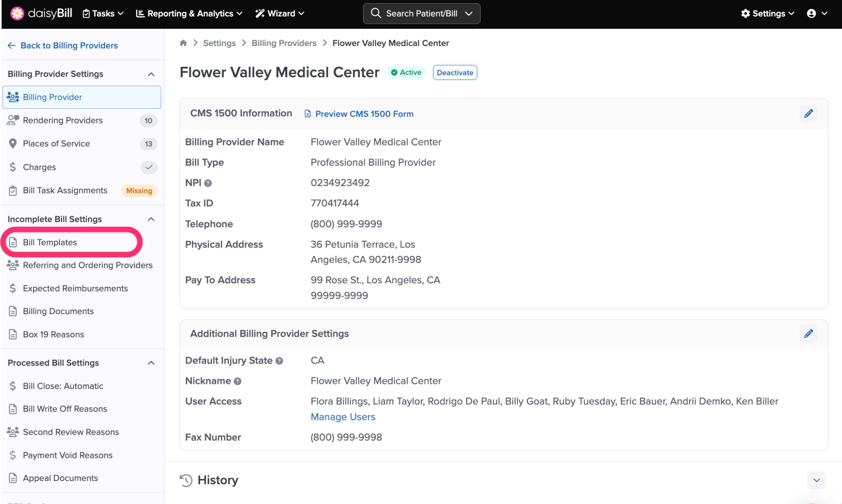Image resolution: width=842 pixels, height=504 pixels.
Task: Click the home icon in breadcrumb
Action: 183,43
